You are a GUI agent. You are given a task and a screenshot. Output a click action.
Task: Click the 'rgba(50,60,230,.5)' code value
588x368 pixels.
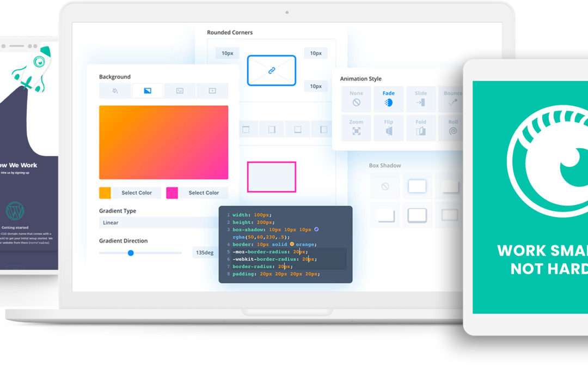[x=261, y=237]
